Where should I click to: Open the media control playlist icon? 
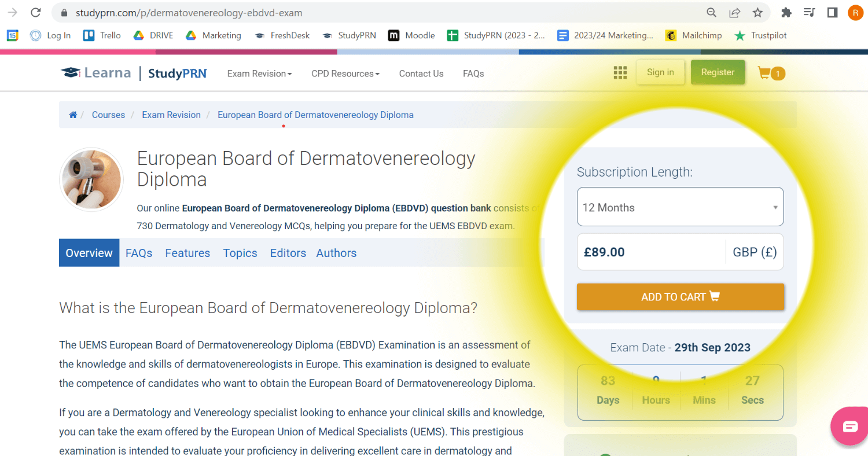[810, 13]
